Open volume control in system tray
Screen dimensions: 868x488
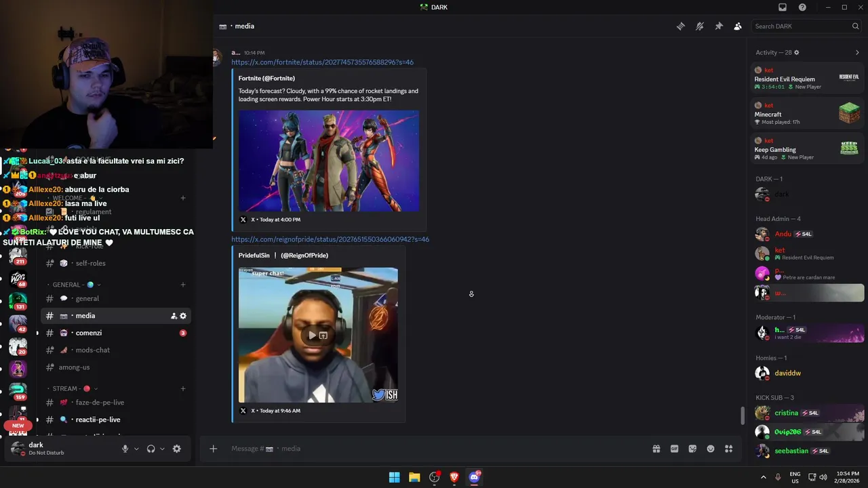click(823, 477)
